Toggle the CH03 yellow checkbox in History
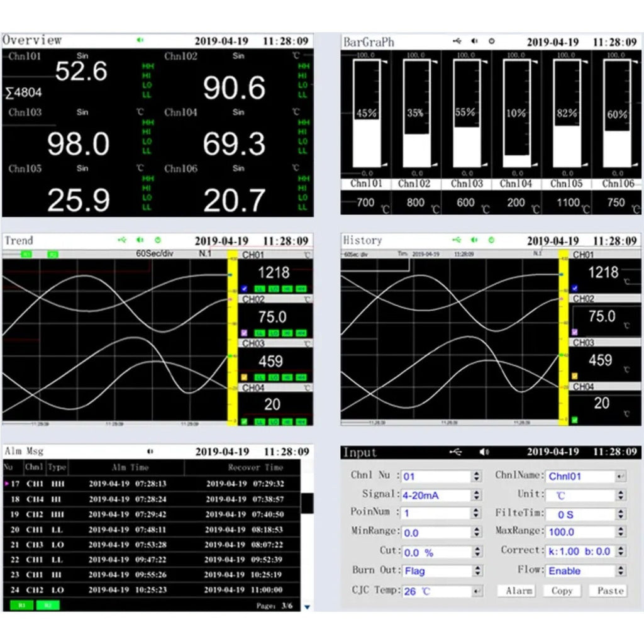644x644 pixels. 575,376
